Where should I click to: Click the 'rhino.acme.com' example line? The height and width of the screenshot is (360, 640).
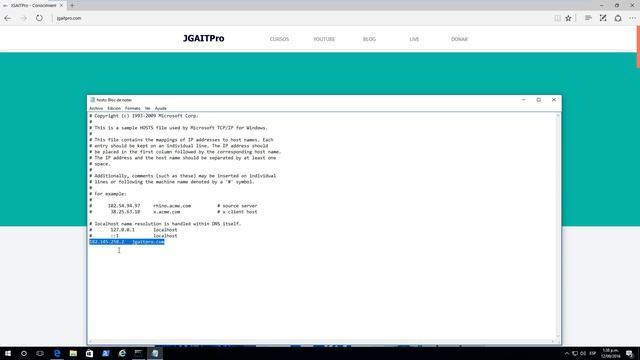tap(173, 206)
